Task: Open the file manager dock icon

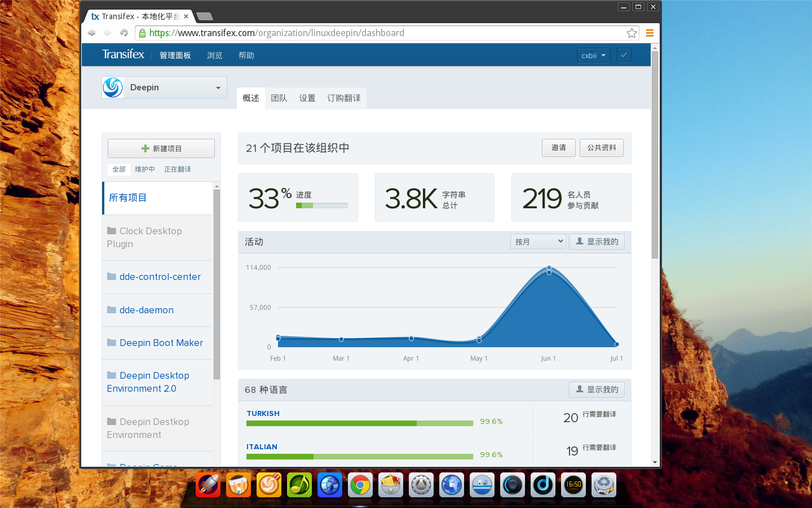Action: (391, 485)
